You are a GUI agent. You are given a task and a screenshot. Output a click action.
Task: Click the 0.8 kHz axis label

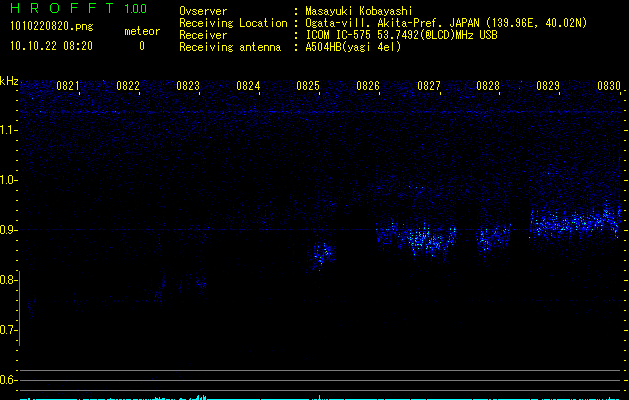(x=8, y=280)
